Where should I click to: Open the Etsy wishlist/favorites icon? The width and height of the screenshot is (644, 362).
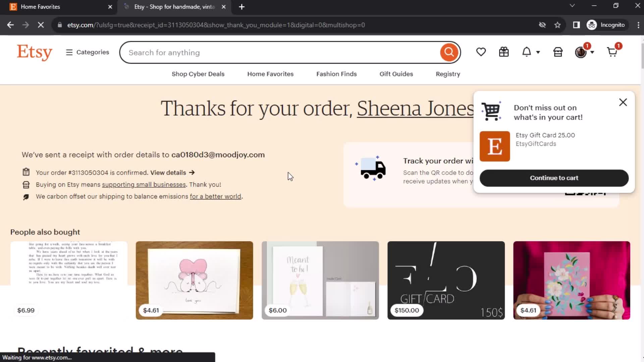tap(481, 52)
